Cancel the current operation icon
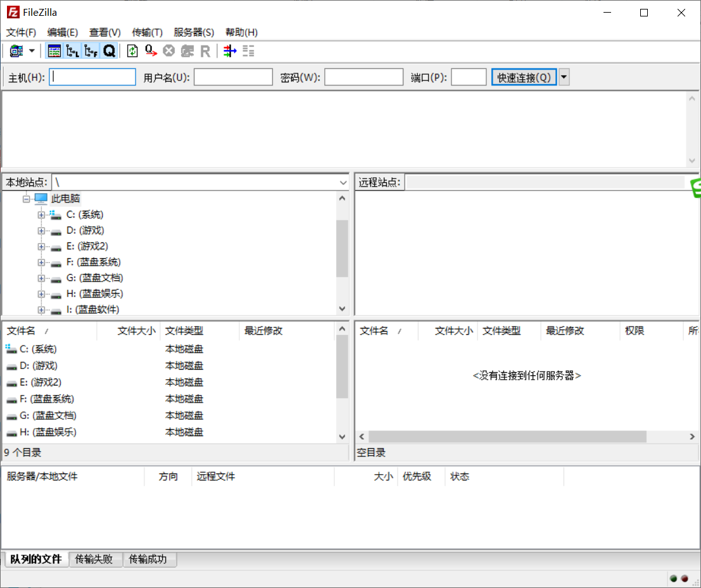701x588 pixels. coord(168,51)
